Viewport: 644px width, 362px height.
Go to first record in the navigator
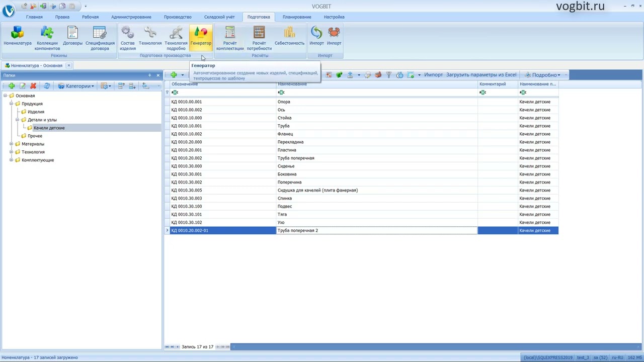[x=167, y=347]
